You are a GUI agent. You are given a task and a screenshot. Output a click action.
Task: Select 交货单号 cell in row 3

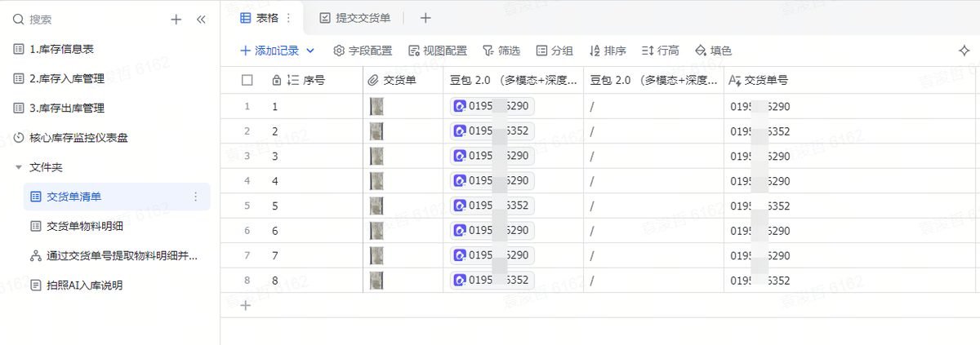(x=851, y=156)
